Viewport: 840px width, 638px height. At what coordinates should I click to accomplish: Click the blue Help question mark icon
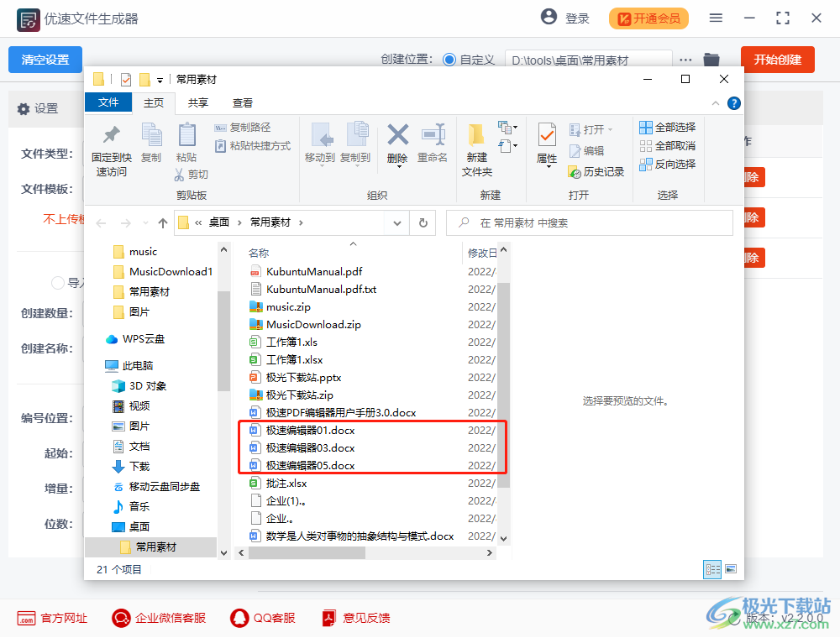(734, 103)
